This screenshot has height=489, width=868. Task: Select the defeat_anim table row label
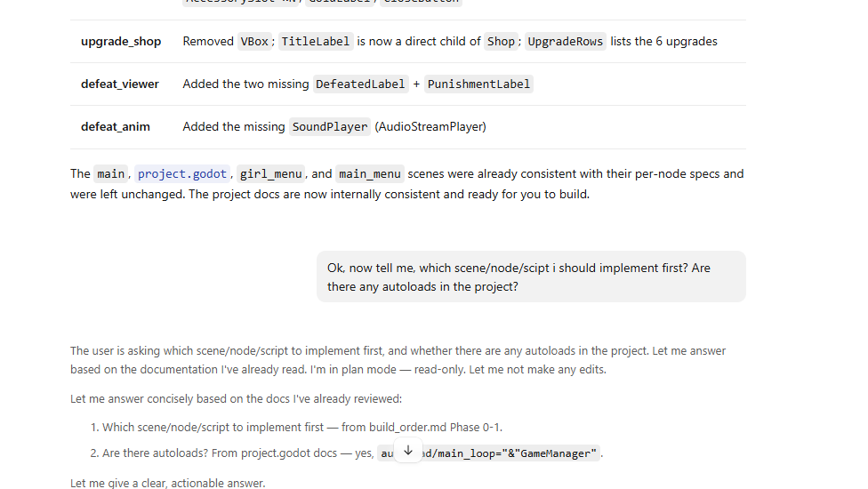[x=115, y=126]
